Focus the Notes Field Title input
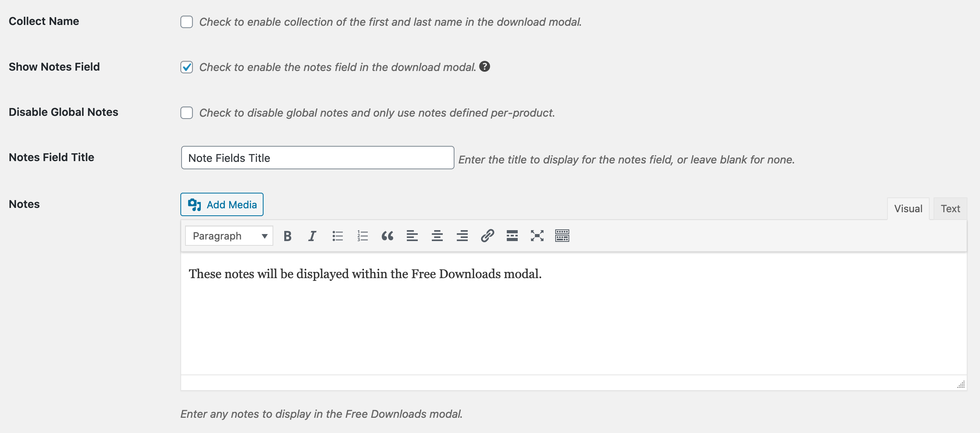Viewport: 980px width, 433px height. pyautogui.click(x=317, y=158)
